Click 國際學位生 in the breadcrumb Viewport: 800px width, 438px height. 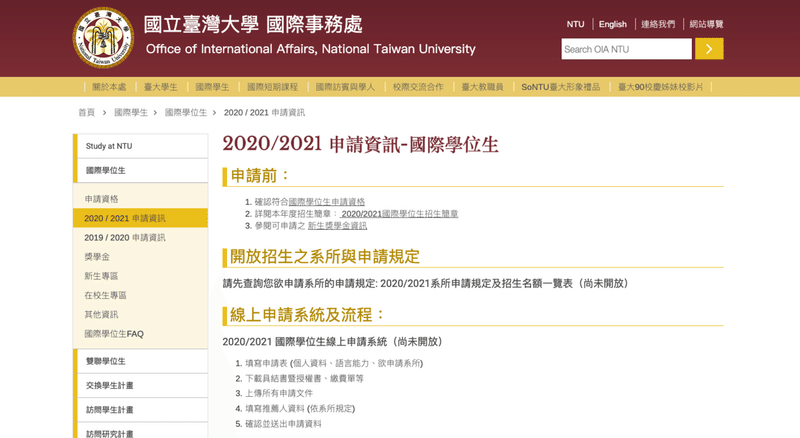186,112
